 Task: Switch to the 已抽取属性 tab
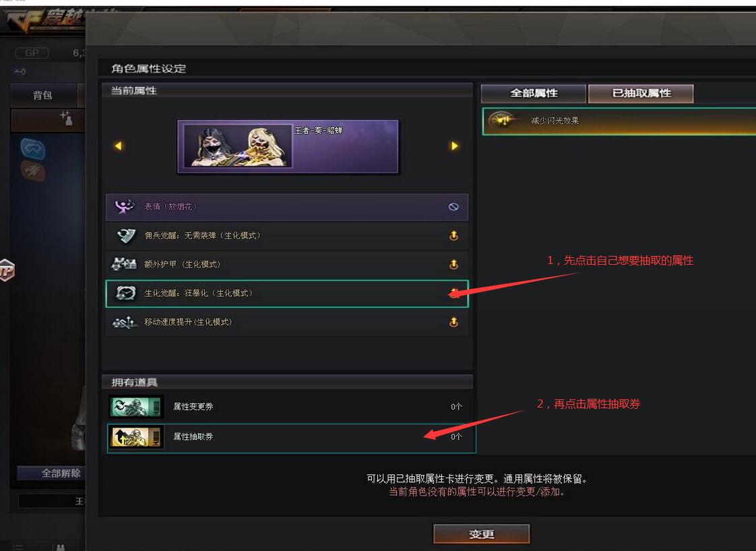tap(641, 94)
